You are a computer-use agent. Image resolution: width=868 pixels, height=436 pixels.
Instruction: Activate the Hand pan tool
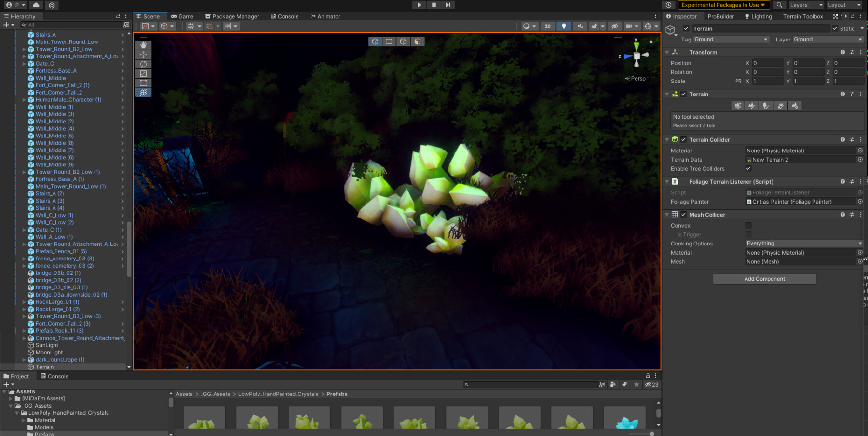143,45
